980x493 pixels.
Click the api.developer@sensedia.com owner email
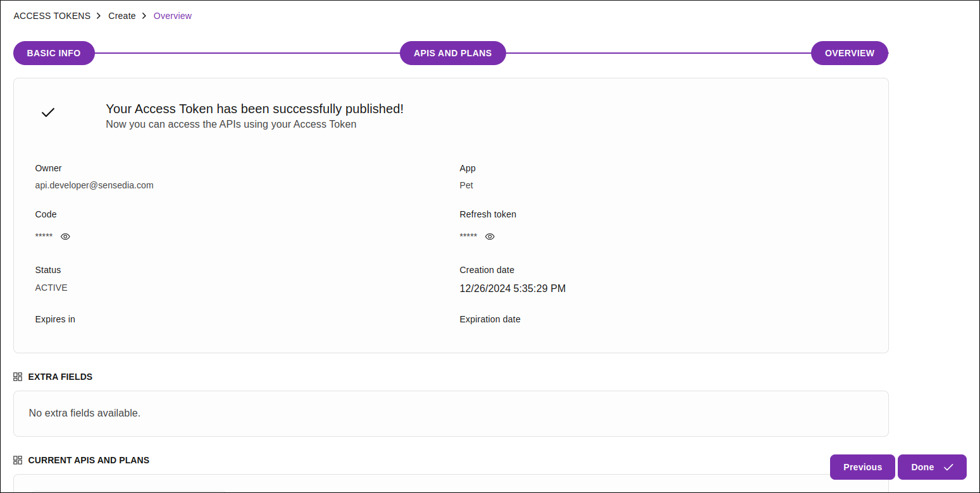tap(94, 185)
